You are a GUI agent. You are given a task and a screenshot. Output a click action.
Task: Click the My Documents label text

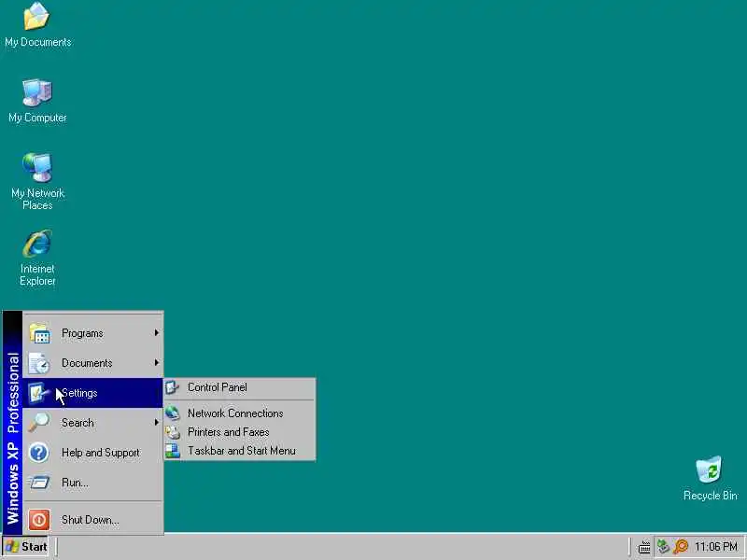pyautogui.click(x=38, y=42)
